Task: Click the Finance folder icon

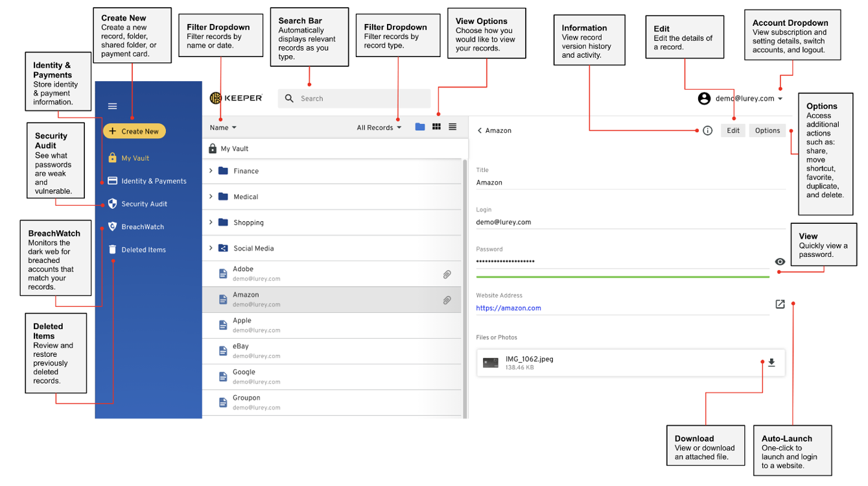Action: click(x=223, y=171)
